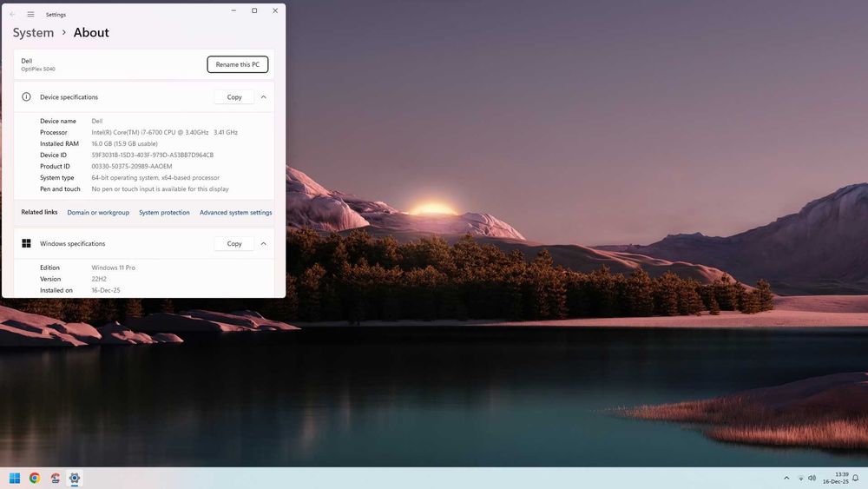Screen dimensions: 868x489
Task: Open Advanced system settings link
Action: click(236, 213)
